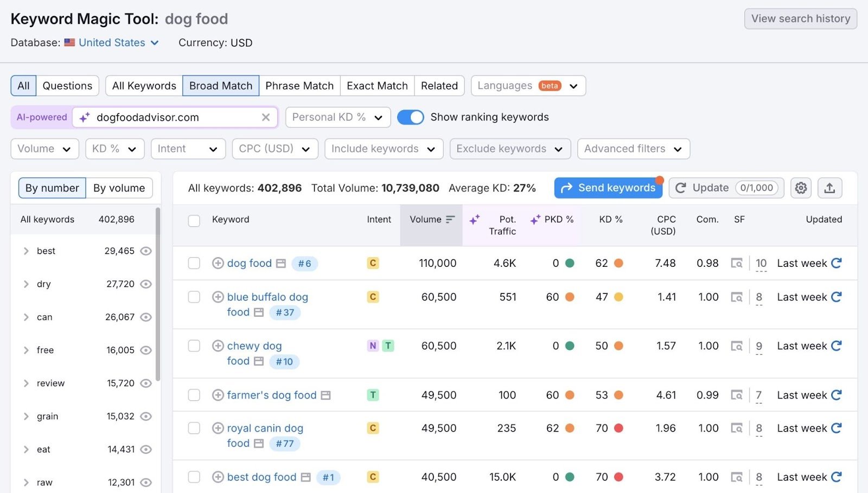Click the AI sparkle icon on Pot. Traffic column
This screenshot has width=868, height=493.
(475, 220)
